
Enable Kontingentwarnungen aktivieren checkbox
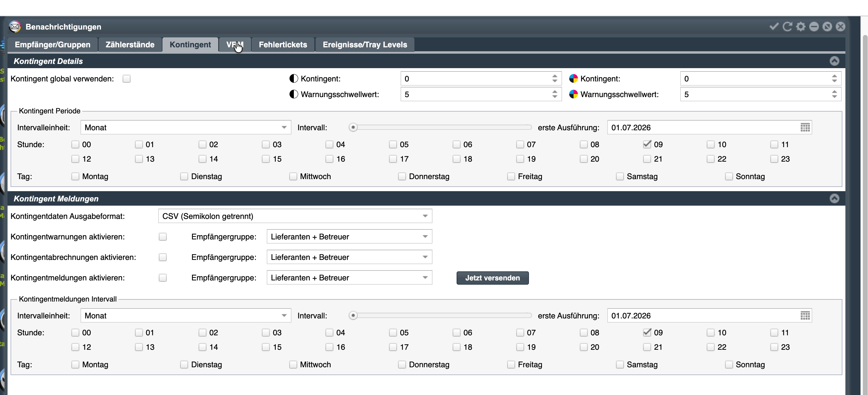coord(163,237)
